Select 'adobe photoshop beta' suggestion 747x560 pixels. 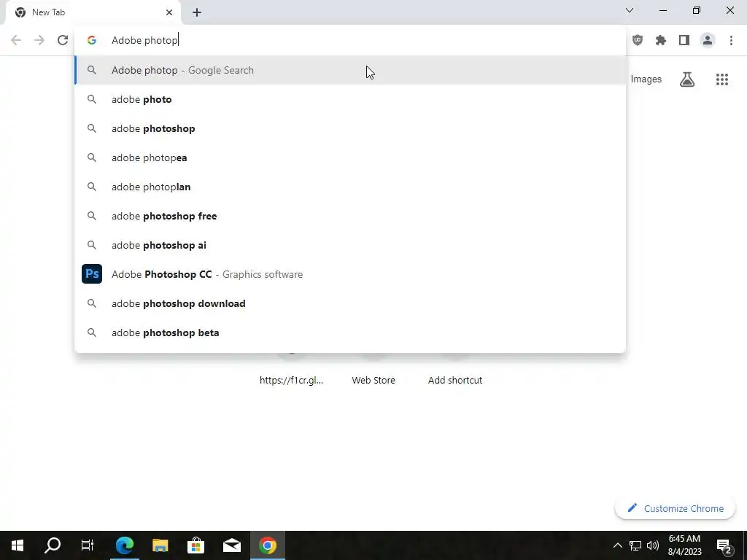[350, 332]
